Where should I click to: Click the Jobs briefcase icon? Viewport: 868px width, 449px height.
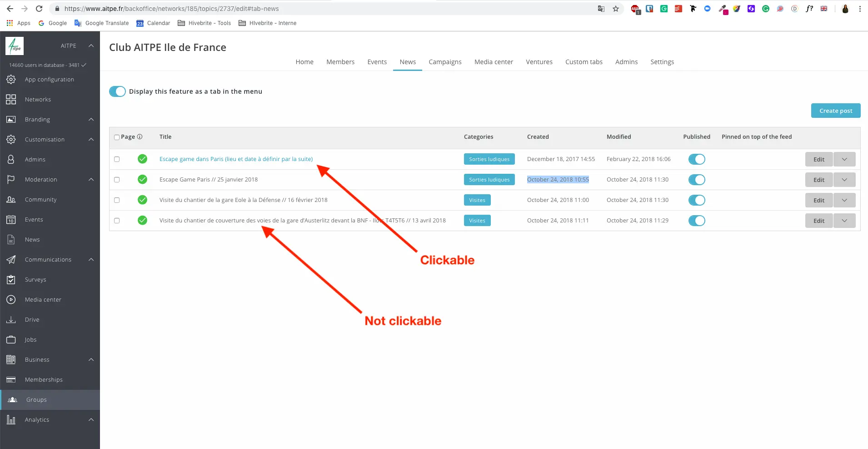coord(11,340)
